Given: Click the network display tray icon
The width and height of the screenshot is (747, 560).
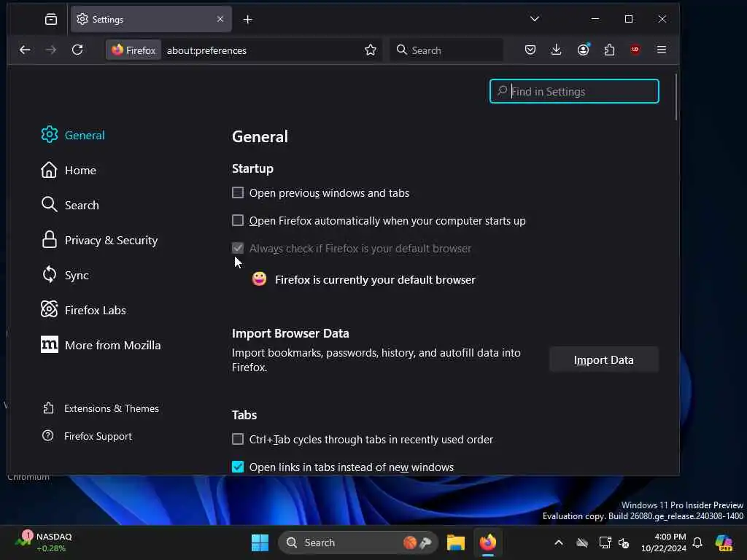Looking at the screenshot, I should [605, 542].
